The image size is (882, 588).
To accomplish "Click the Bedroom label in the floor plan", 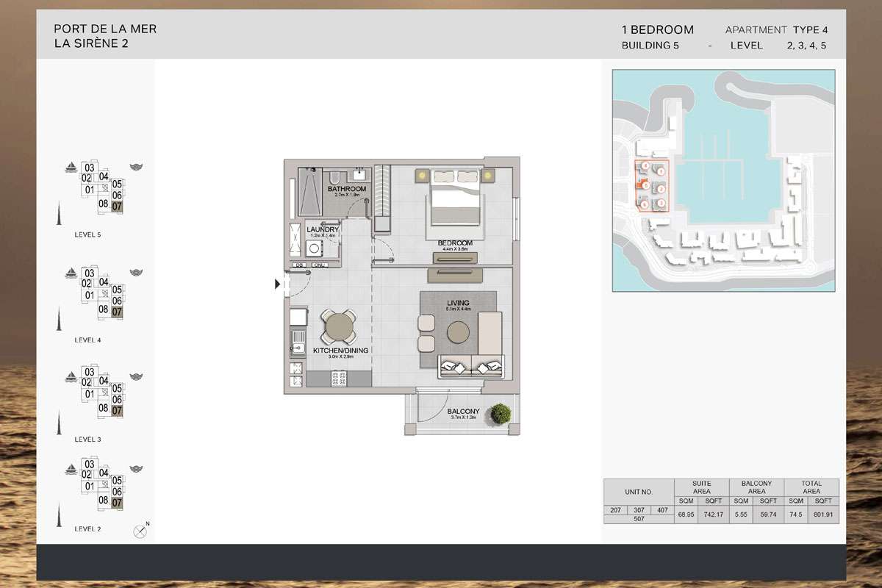I will click(x=450, y=243).
